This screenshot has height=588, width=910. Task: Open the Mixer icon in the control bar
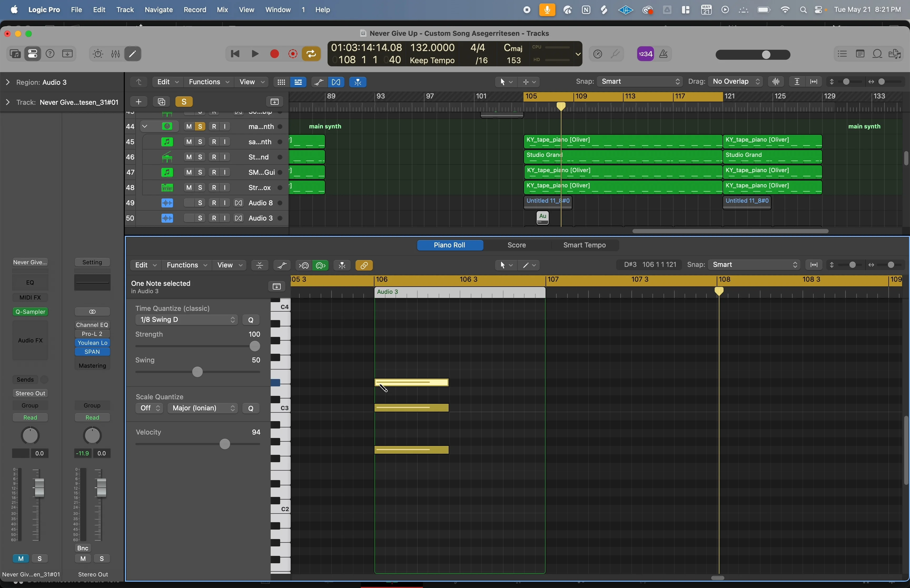coord(116,53)
